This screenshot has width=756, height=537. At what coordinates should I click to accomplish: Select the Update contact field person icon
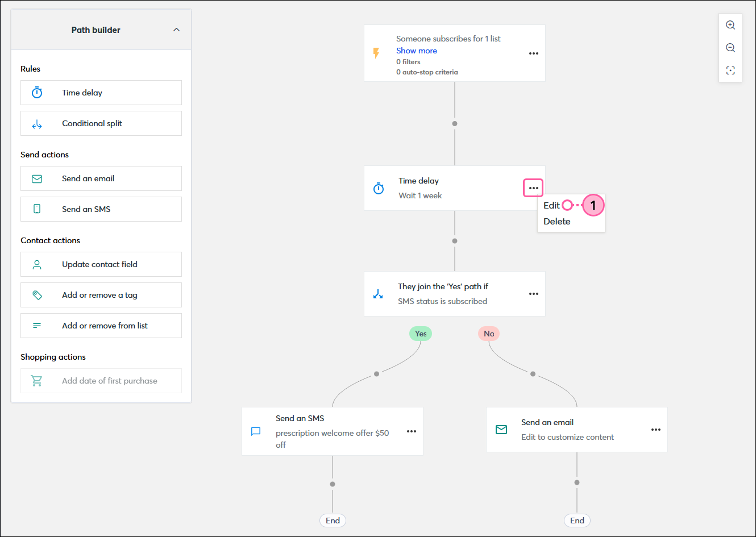(x=36, y=264)
